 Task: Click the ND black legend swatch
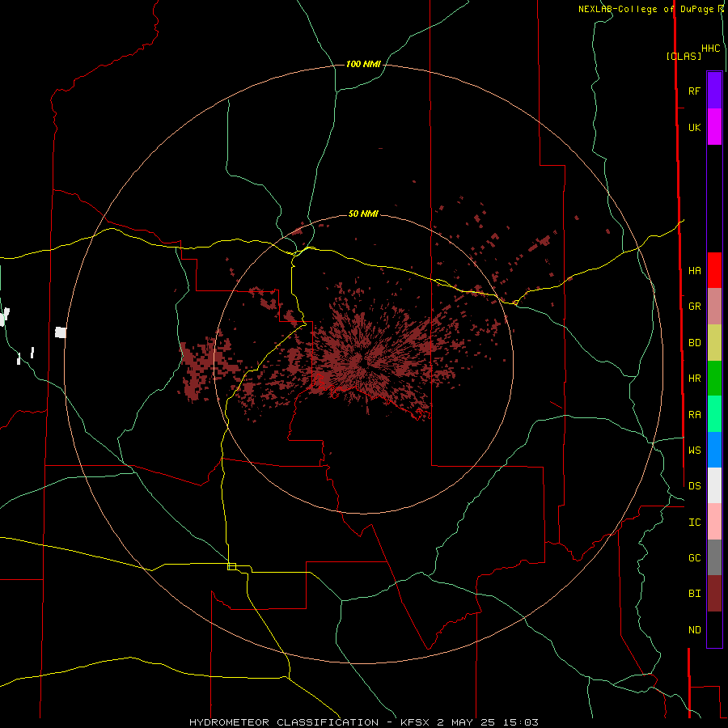coord(714,629)
